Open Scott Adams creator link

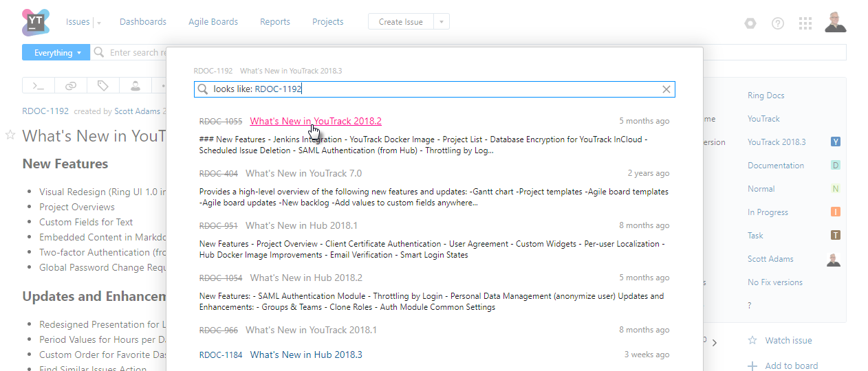(x=138, y=111)
